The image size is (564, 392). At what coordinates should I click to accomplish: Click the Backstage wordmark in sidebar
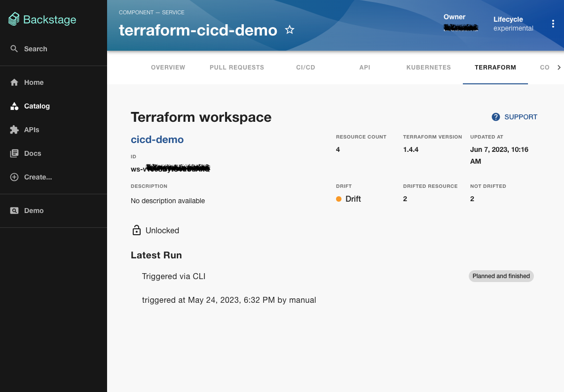tap(50, 19)
